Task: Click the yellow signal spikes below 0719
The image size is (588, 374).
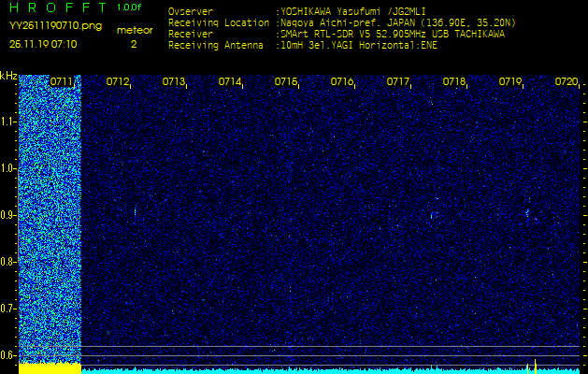Action: (531, 367)
